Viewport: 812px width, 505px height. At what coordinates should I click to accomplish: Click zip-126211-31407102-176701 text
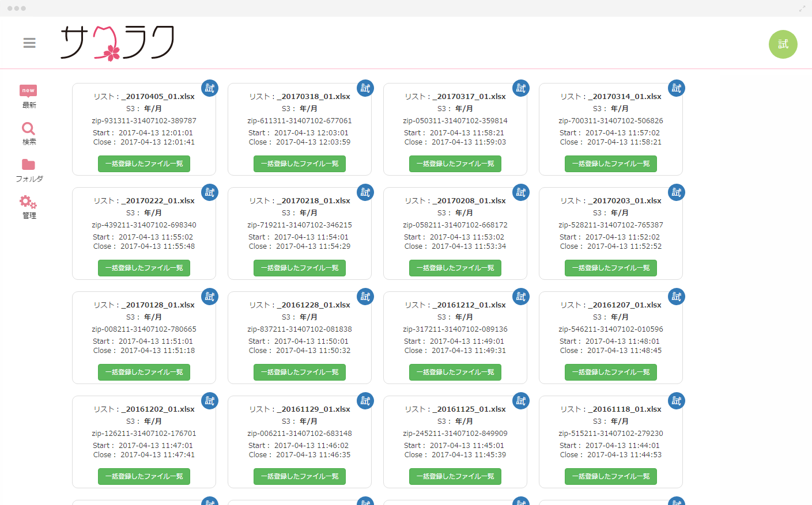[x=144, y=434]
